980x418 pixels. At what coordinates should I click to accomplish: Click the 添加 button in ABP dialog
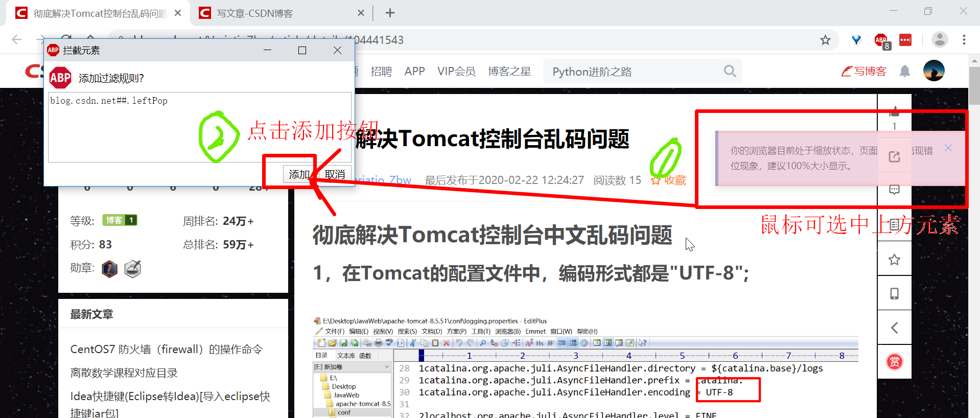click(x=299, y=174)
